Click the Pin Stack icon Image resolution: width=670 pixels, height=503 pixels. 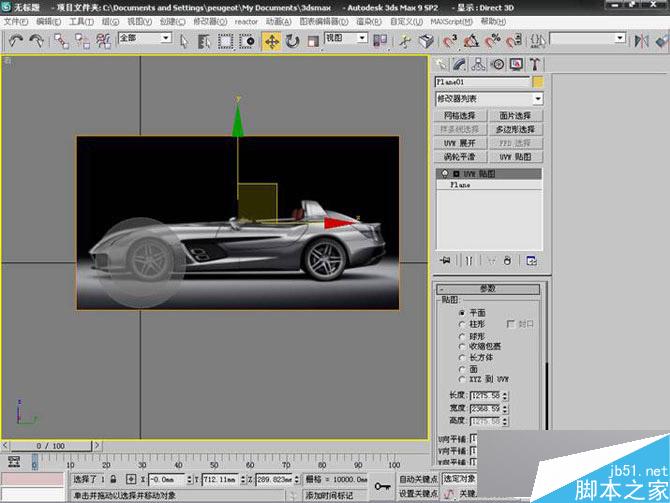[445, 260]
